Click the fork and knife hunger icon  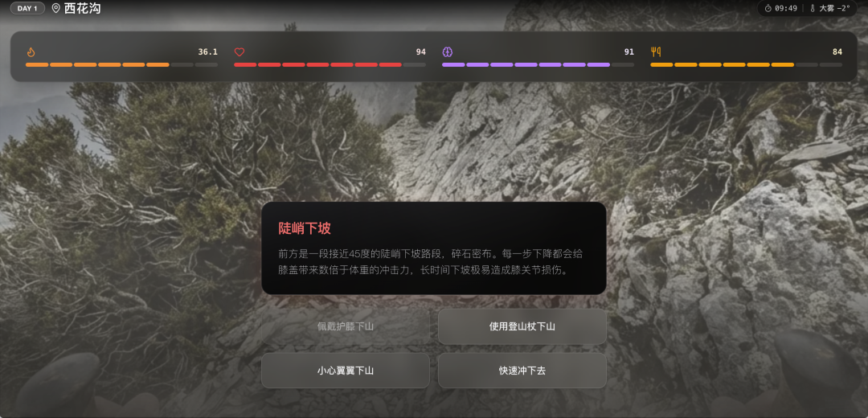tap(656, 52)
